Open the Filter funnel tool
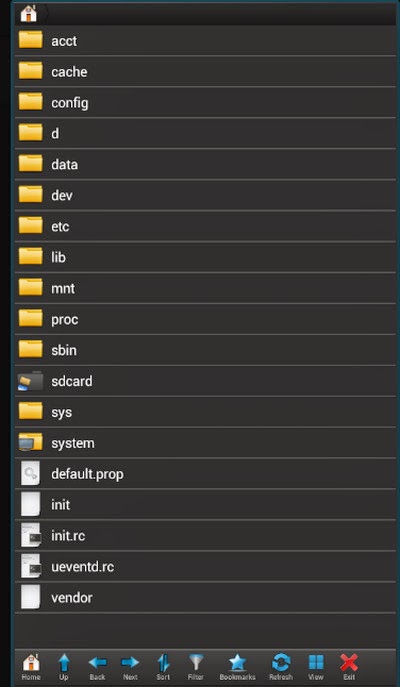Image resolution: width=400 pixels, height=687 pixels. [196, 666]
